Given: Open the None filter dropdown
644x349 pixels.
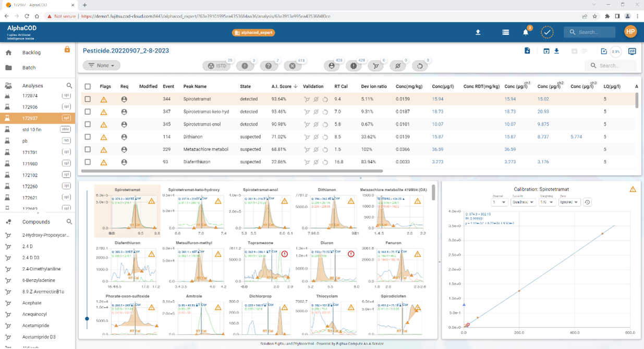Looking at the screenshot, I should (101, 66).
